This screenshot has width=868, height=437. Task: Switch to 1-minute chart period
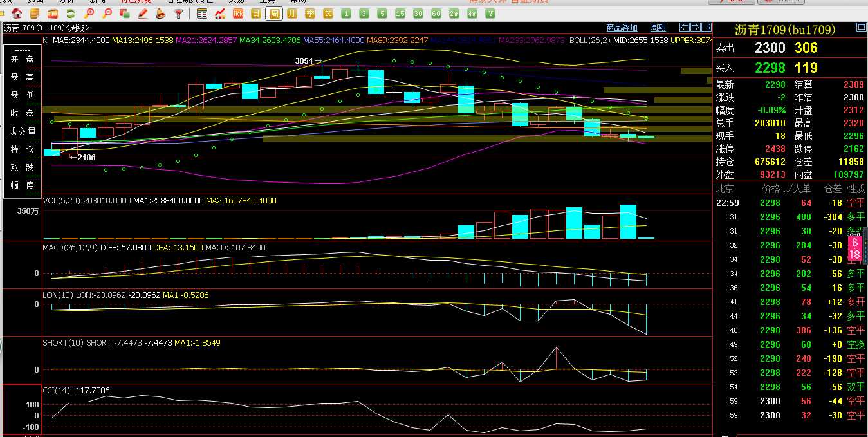tap(346, 13)
